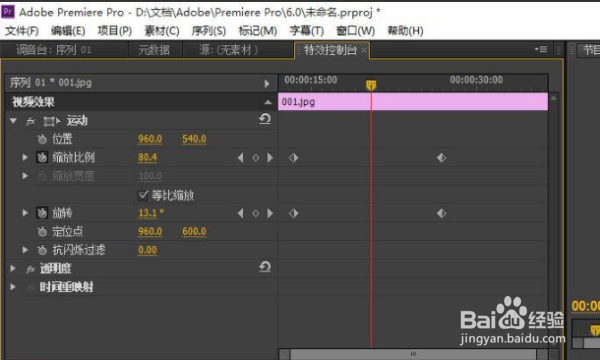The image size is (600, 360).
Task: Open the 素材(C) menu
Action: click(x=162, y=31)
